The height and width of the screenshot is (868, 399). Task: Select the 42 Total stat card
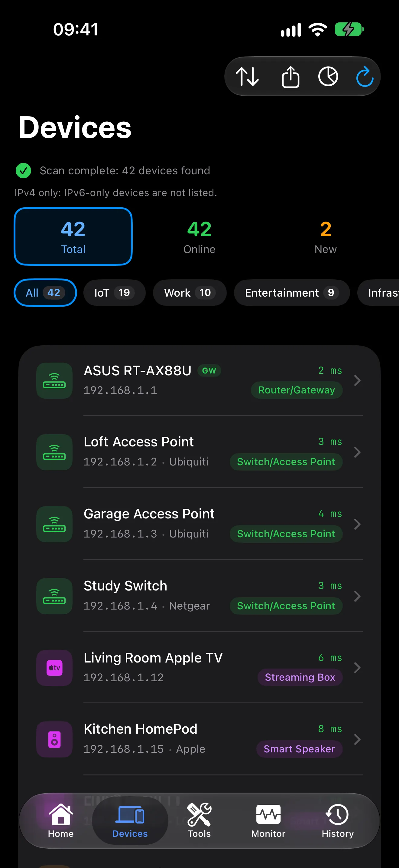coord(73,236)
